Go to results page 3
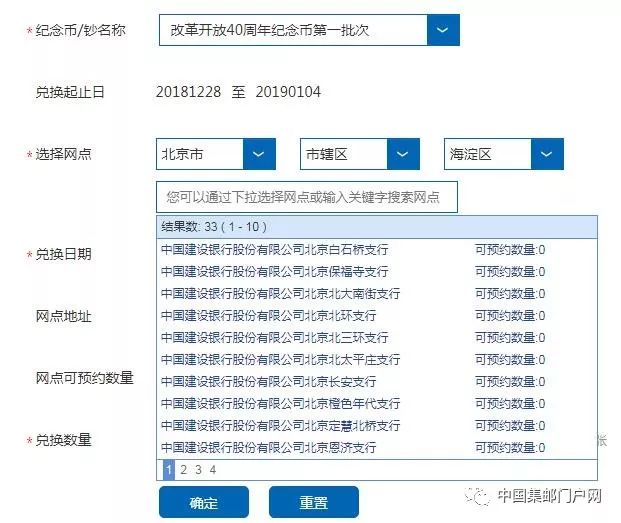The width and height of the screenshot is (621, 523). pos(198,470)
